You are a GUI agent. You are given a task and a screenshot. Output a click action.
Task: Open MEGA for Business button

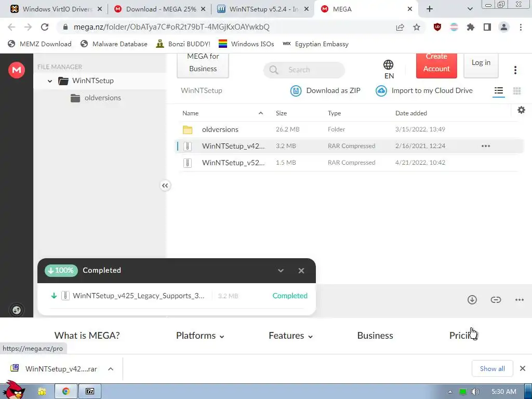coord(203,65)
